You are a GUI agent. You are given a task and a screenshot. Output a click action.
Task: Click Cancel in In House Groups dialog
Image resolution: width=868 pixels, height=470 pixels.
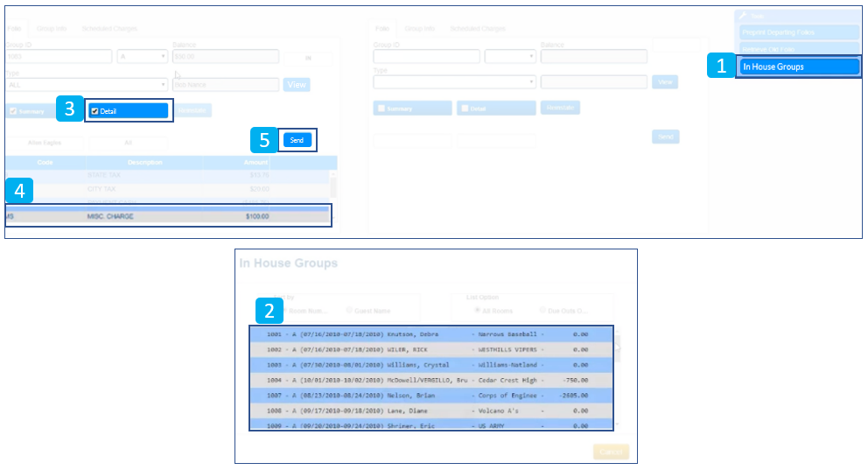tap(610, 452)
